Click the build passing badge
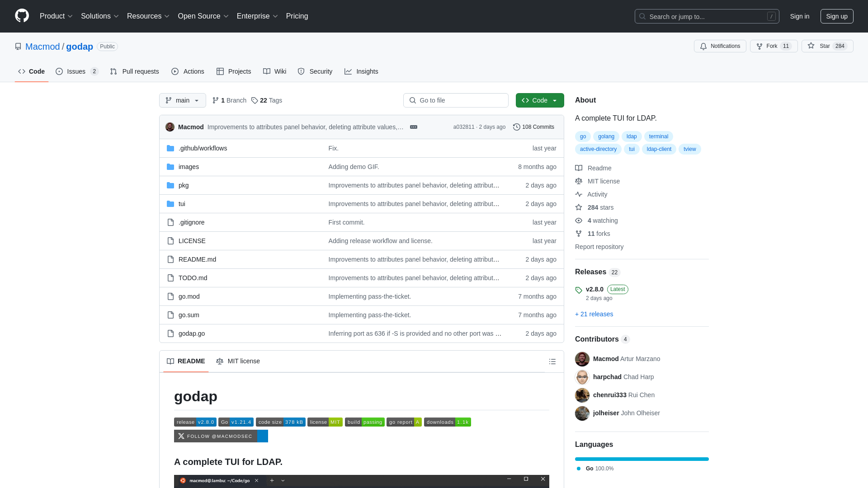This screenshot has width=868, height=488. (x=365, y=422)
